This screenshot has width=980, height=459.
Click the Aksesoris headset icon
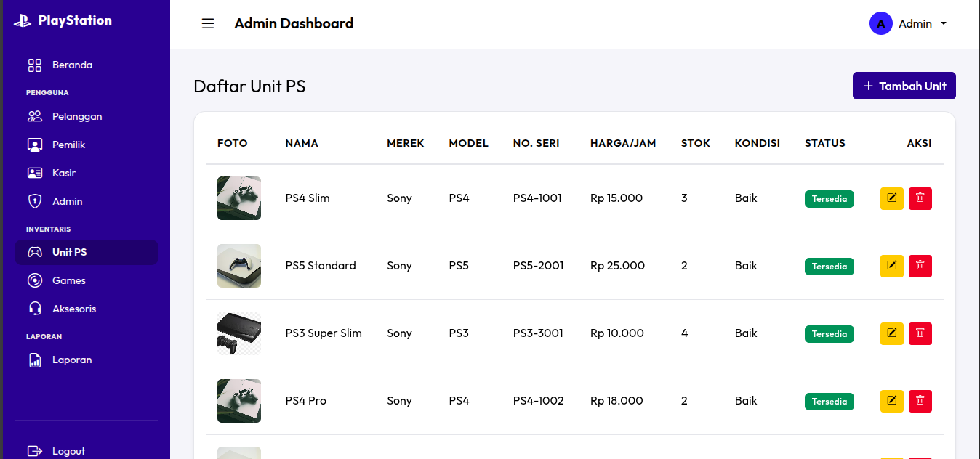pos(35,309)
